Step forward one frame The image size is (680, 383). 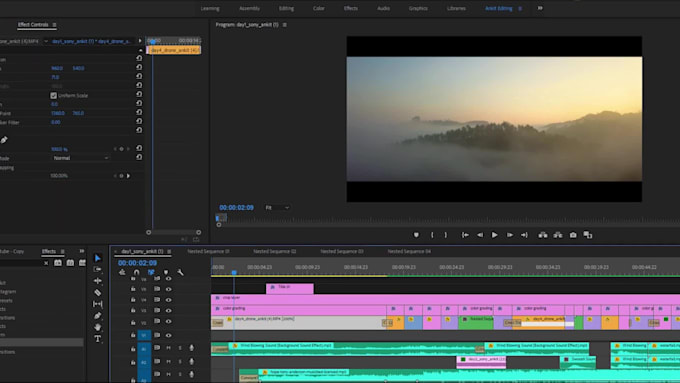pyautogui.click(x=510, y=235)
